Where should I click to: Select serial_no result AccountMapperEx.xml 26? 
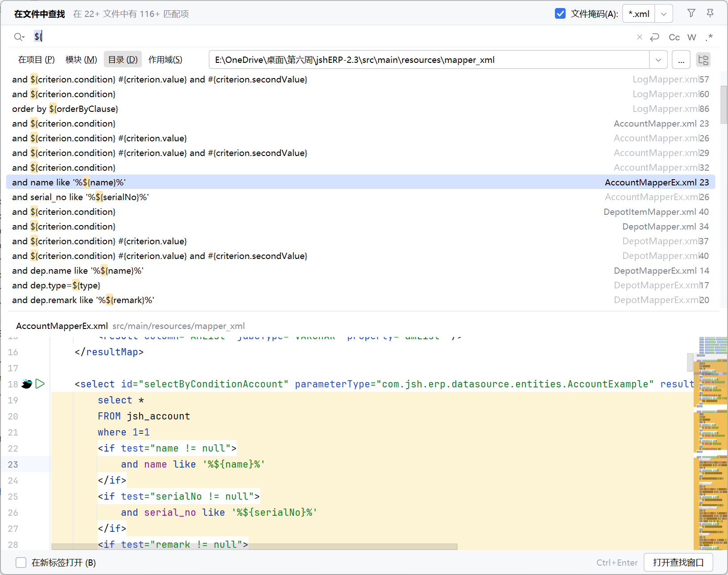click(360, 197)
